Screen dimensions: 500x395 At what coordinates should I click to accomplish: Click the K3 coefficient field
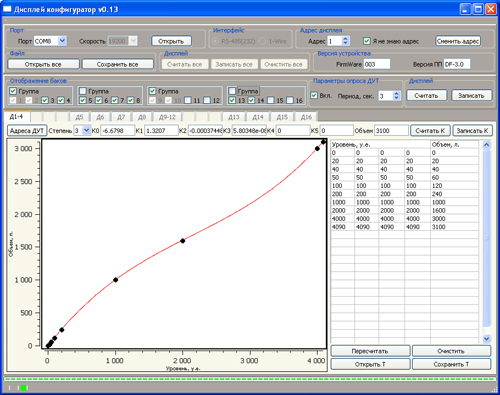249,130
